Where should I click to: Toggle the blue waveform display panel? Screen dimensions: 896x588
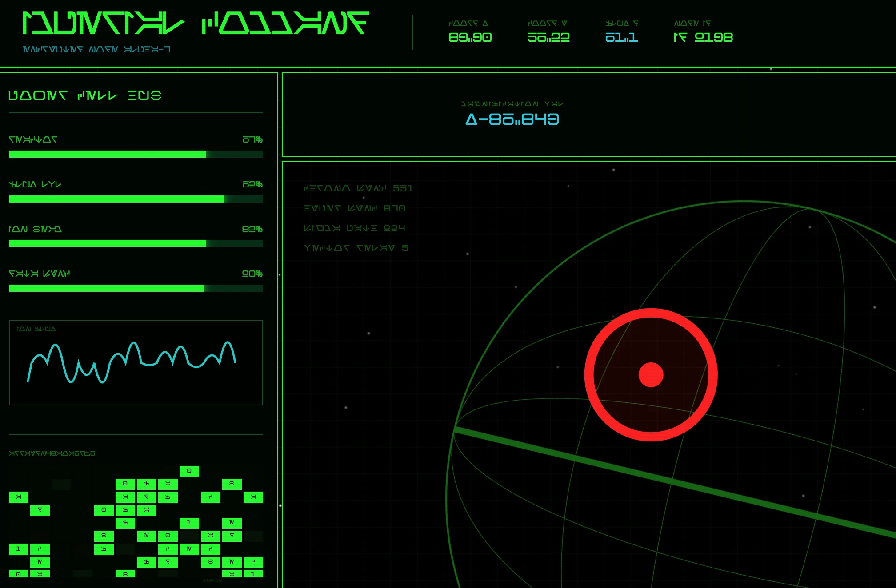(136, 363)
